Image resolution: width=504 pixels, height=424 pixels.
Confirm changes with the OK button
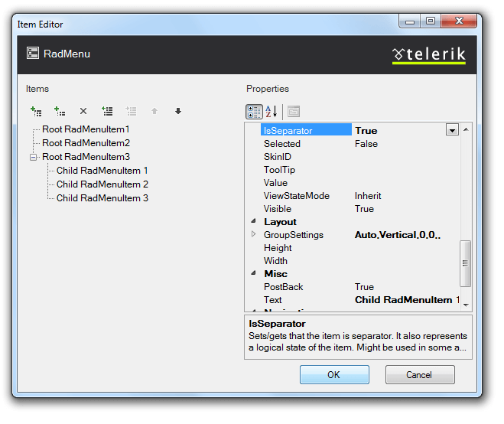click(x=334, y=374)
